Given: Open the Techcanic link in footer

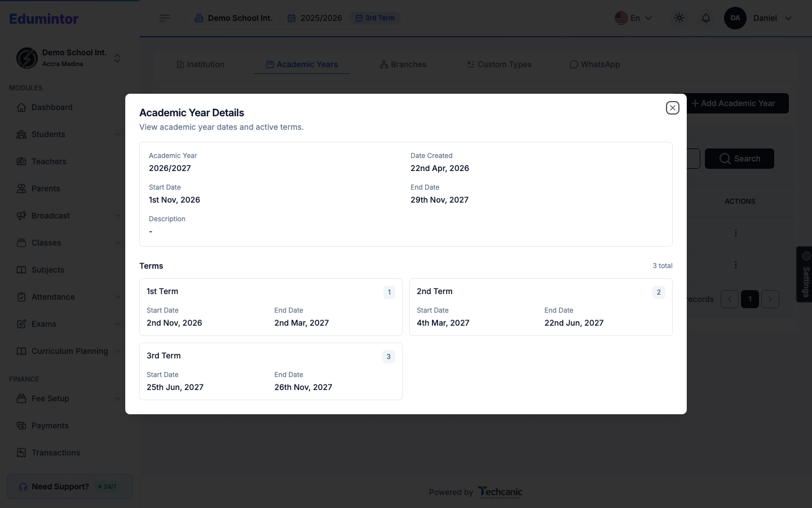Looking at the screenshot, I should click(x=500, y=492).
